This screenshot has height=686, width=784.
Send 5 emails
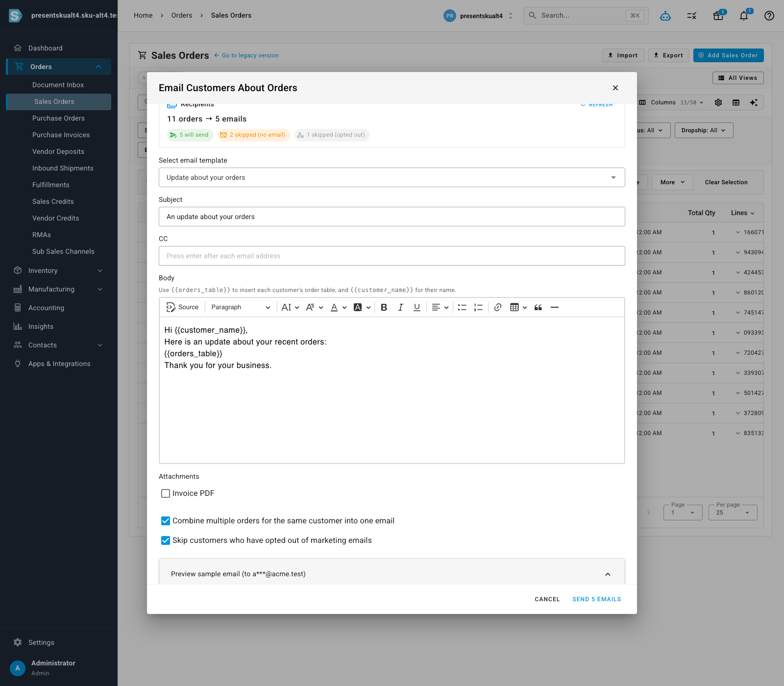pos(597,599)
